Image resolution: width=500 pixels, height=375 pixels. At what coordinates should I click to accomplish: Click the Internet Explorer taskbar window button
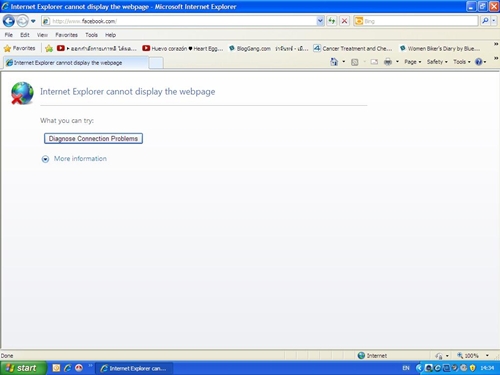point(134,368)
